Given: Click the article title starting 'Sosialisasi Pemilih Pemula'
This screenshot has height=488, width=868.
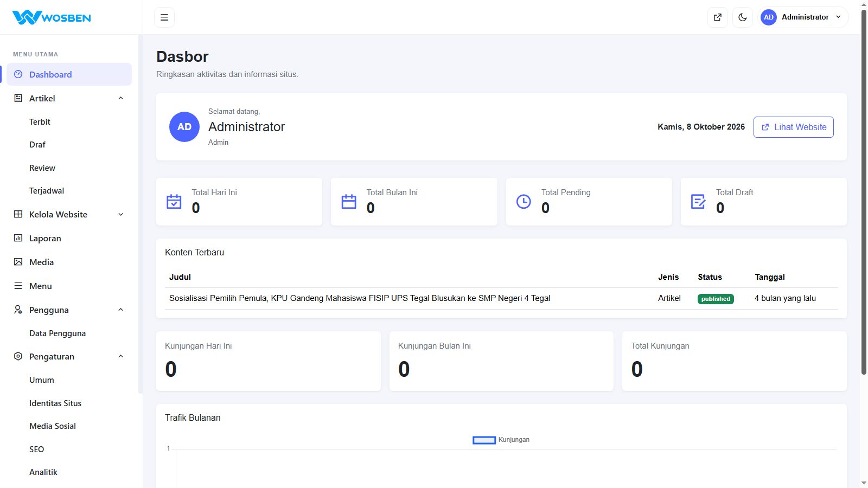Looking at the screenshot, I should coord(360,298).
